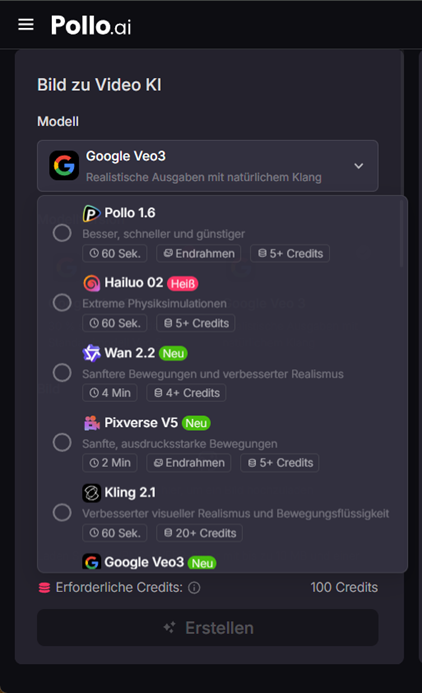Viewport: 422px width, 693px height.
Task: Click the Kling 2.1 model icon
Action: [91, 493]
